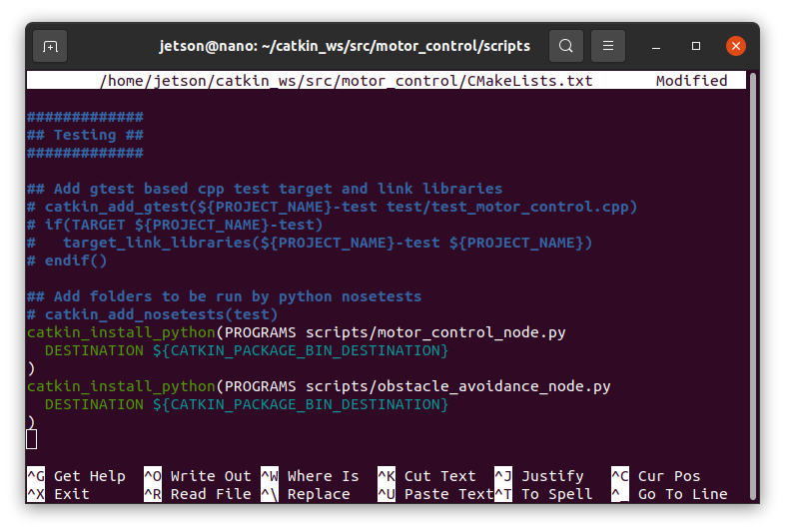This screenshot has width=785, height=532.
Task: Click the terminal vertical scrollbar
Action: (x=752, y=285)
